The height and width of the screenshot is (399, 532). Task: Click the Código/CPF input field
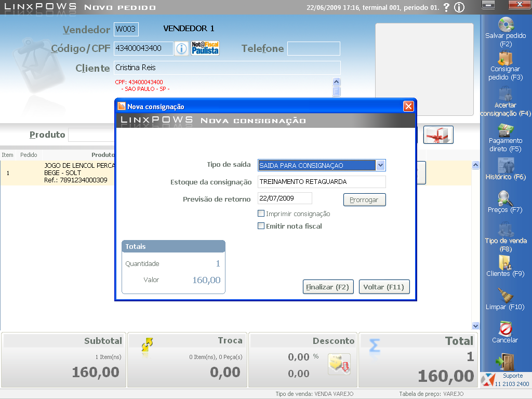click(143, 48)
